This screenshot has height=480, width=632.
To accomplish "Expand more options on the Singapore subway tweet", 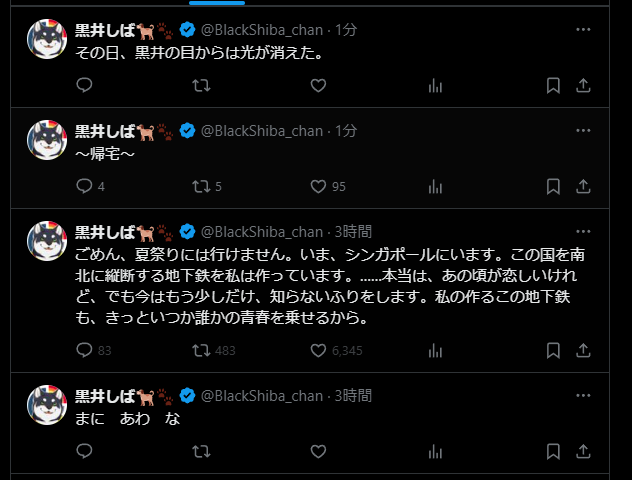I will pyautogui.click(x=583, y=231).
